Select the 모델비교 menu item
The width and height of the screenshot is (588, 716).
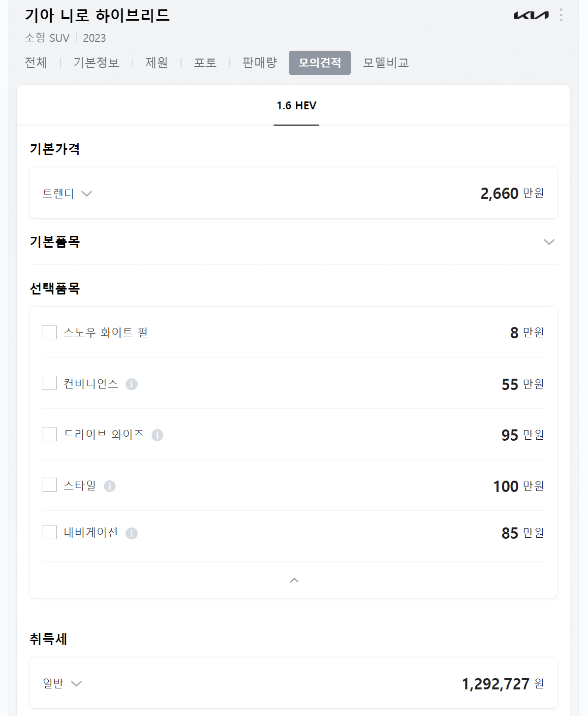[386, 63]
